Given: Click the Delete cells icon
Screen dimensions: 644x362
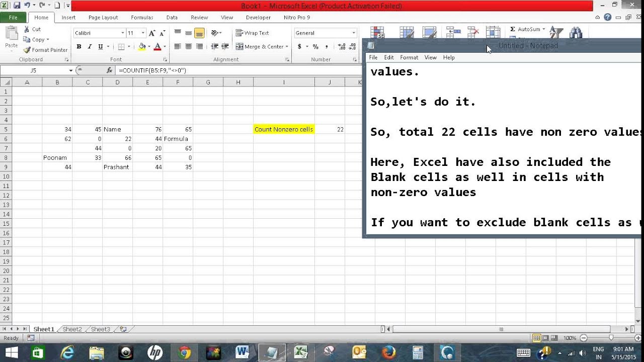Looking at the screenshot, I should point(473,32).
